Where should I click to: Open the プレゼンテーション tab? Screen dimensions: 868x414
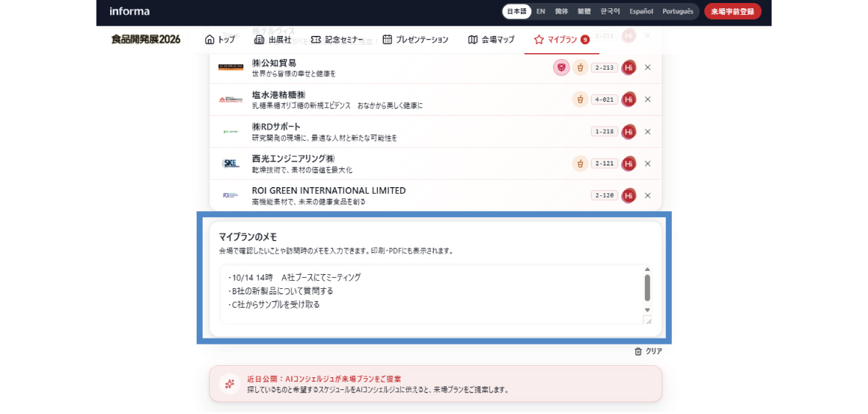415,39
